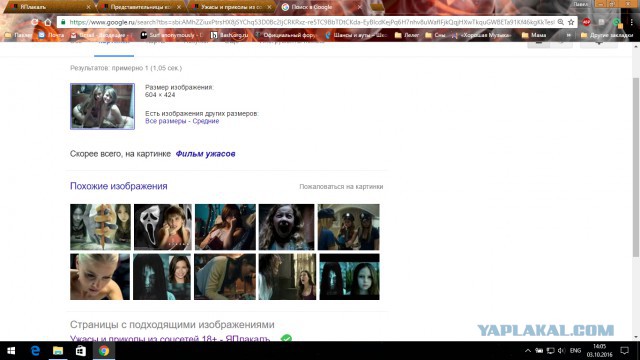Click the searched image thumbnail
Viewport: 640px width, 360px height.
point(102,106)
